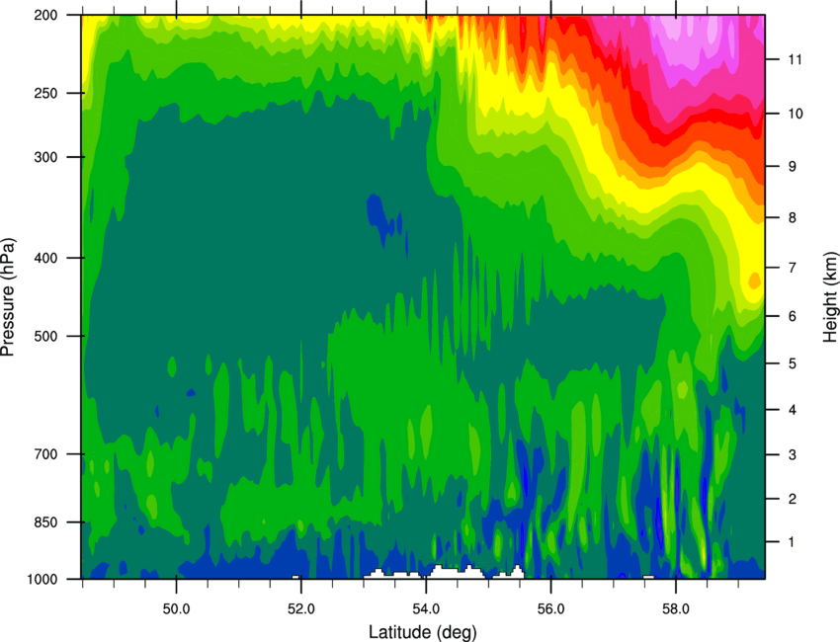Click the 11 km height tick label
840x642 pixels.
pos(796,59)
